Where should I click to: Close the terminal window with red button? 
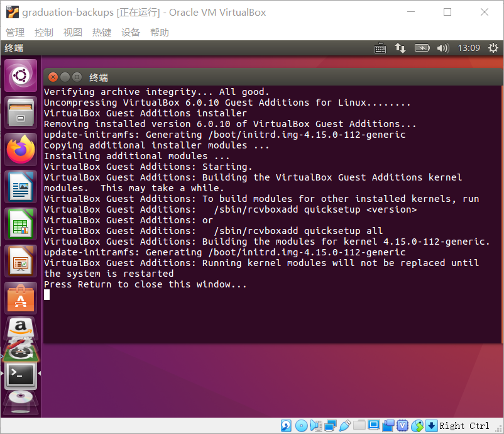53,77
